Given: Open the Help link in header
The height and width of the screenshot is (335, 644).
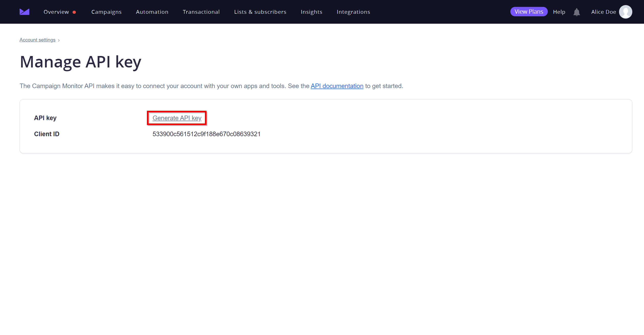Looking at the screenshot, I should [559, 12].
